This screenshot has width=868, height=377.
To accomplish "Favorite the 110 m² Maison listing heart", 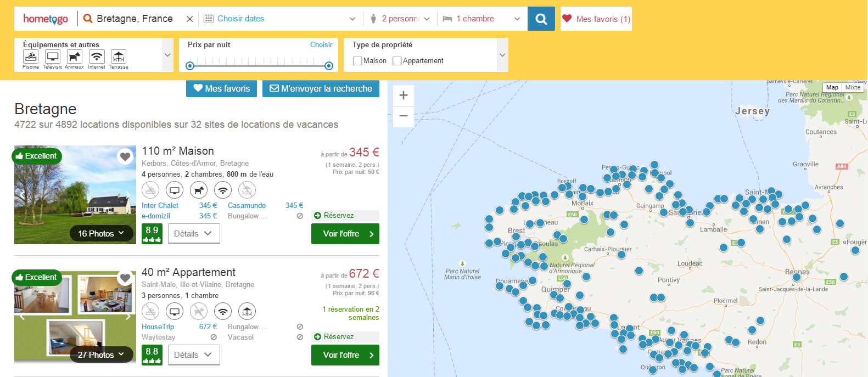I will click(x=125, y=156).
